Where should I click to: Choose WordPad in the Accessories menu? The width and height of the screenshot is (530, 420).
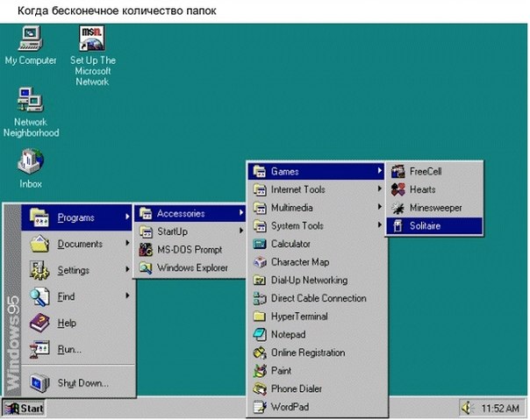coord(289,407)
